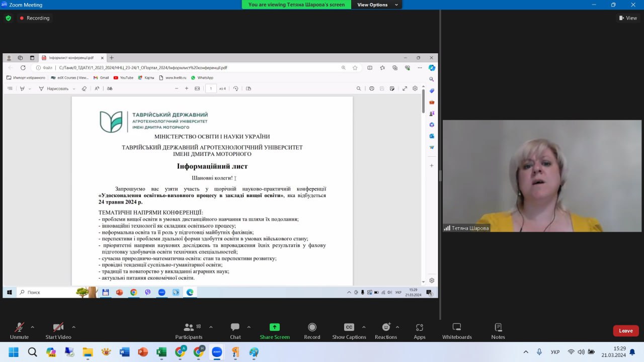Click the PDF vertical scrollbar

coord(424,101)
